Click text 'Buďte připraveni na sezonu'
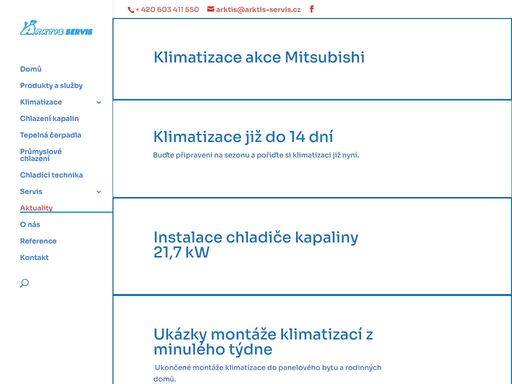 tap(201, 155)
